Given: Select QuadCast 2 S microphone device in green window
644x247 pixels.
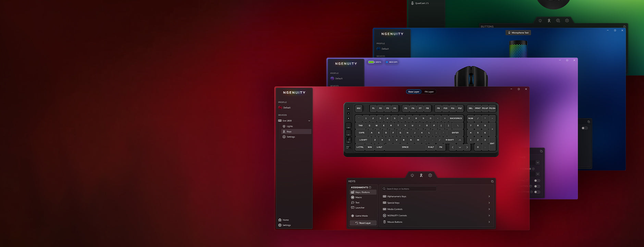Looking at the screenshot, I should click(x=420, y=3).
